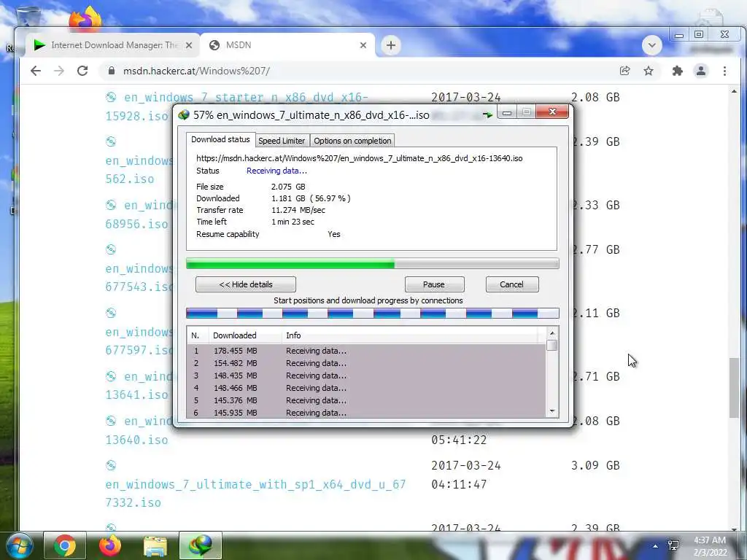Expand tab search dropdown in Chrome
Image resolution: width=747 pixels, height=560 pixels.
pos(651,45)
